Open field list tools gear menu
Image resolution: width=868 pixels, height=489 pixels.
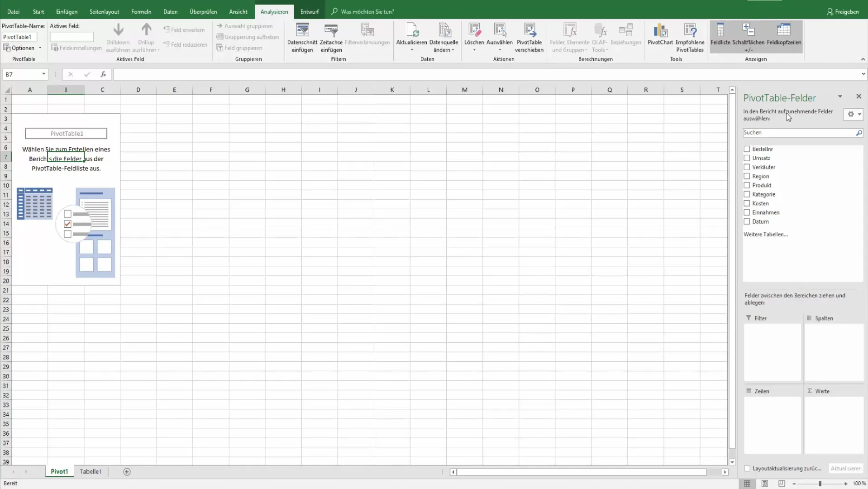pos(854,115)
